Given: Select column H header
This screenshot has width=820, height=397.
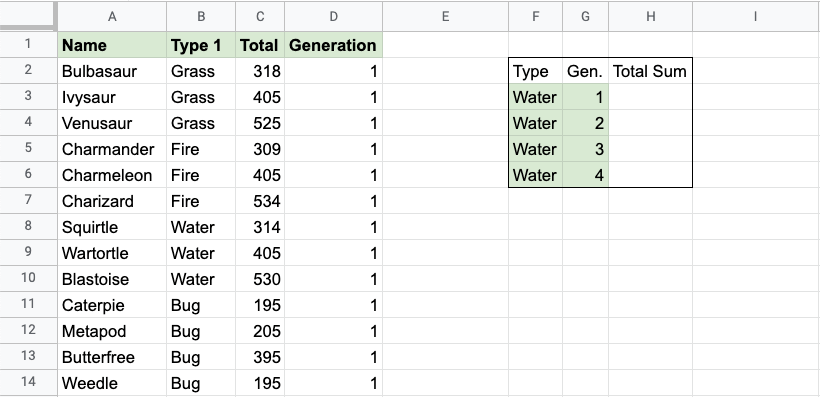Looking at the screenshot, I should coord(651,16).
